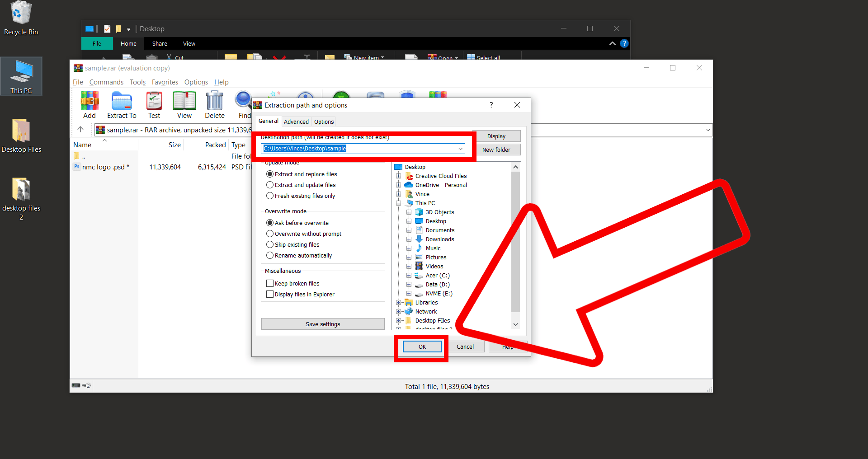Screen dimensions: 868x459
Task: Enable Keep broken files
Action: (x=270, y=283)
